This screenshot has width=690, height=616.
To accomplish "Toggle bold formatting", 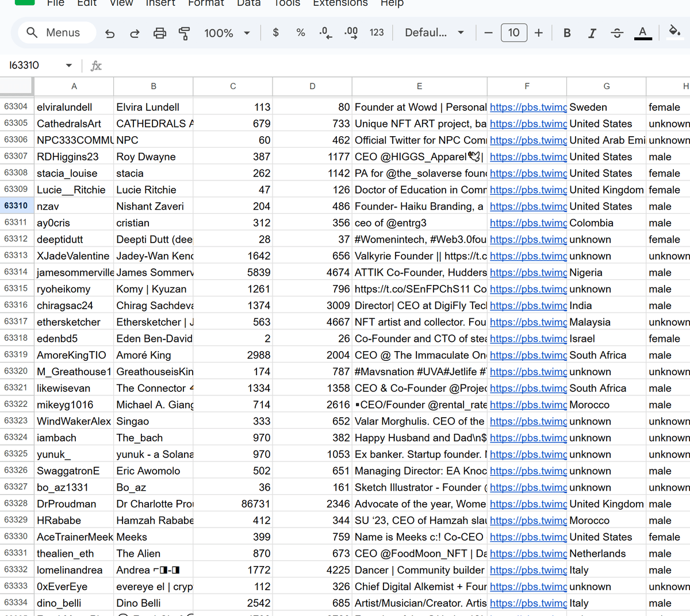I will (567, 33).
